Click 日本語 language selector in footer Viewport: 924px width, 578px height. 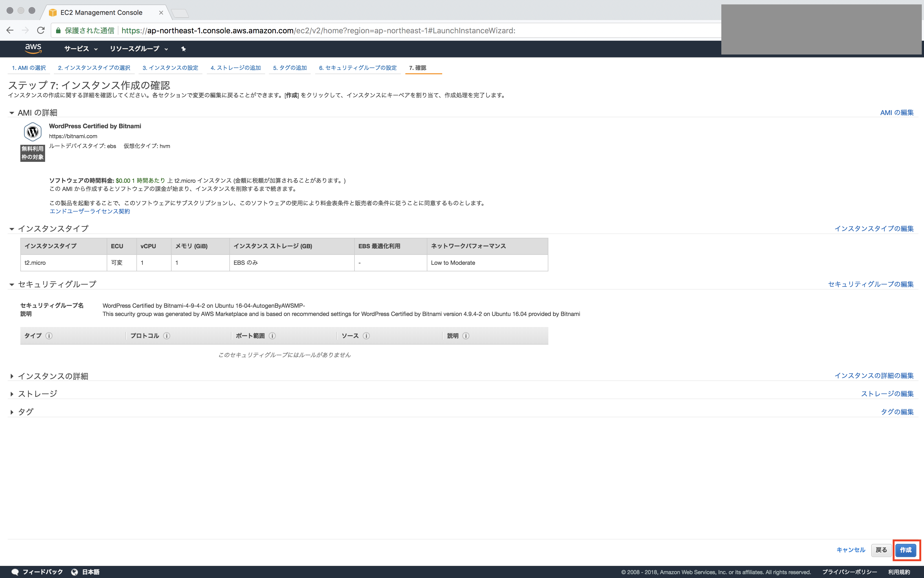pyautogui.click(x=91, y=572)
